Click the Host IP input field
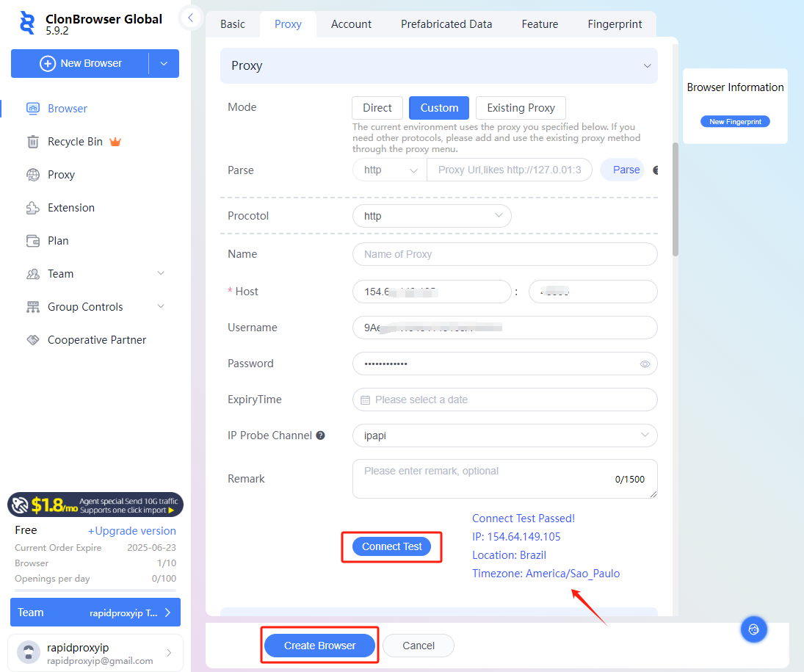 point(432,292)
